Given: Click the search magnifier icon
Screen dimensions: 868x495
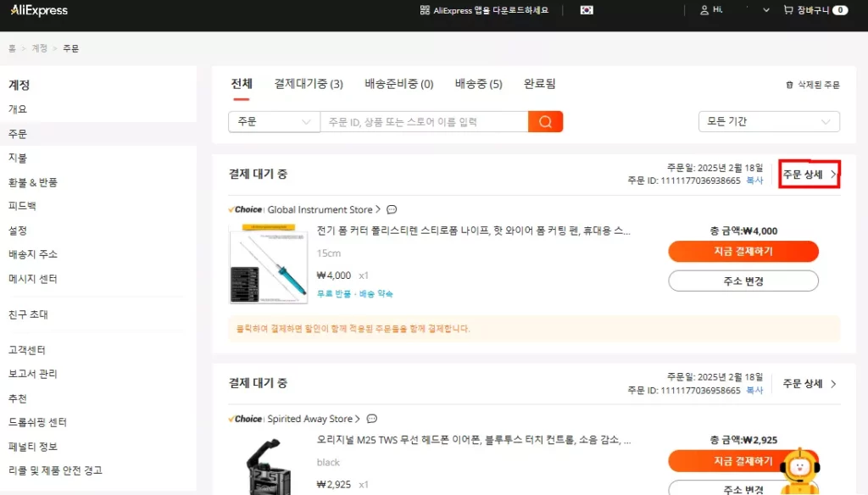Looking at the screenshot, I should (x=545, y=121).
